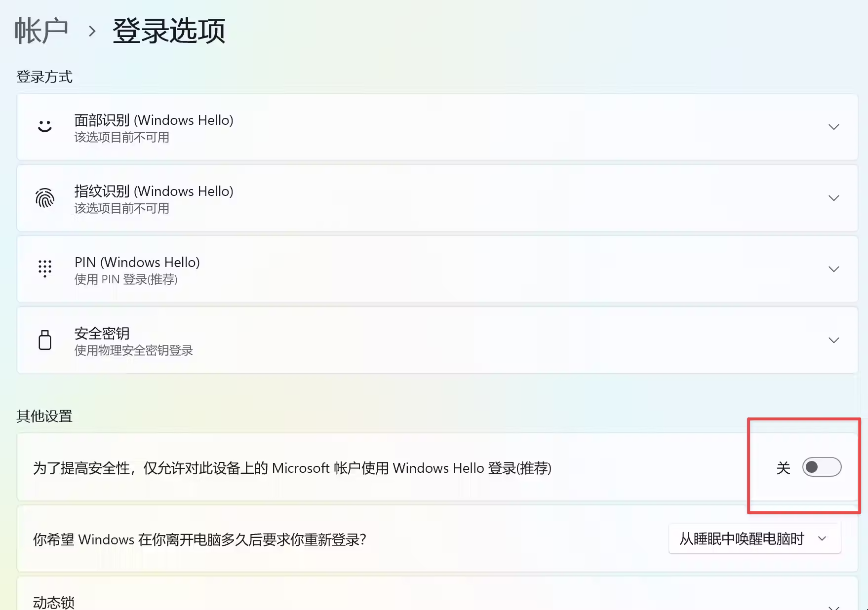Open the 动态锁 setting row
This screenshot has width=868, height=610.
point(54,602)
